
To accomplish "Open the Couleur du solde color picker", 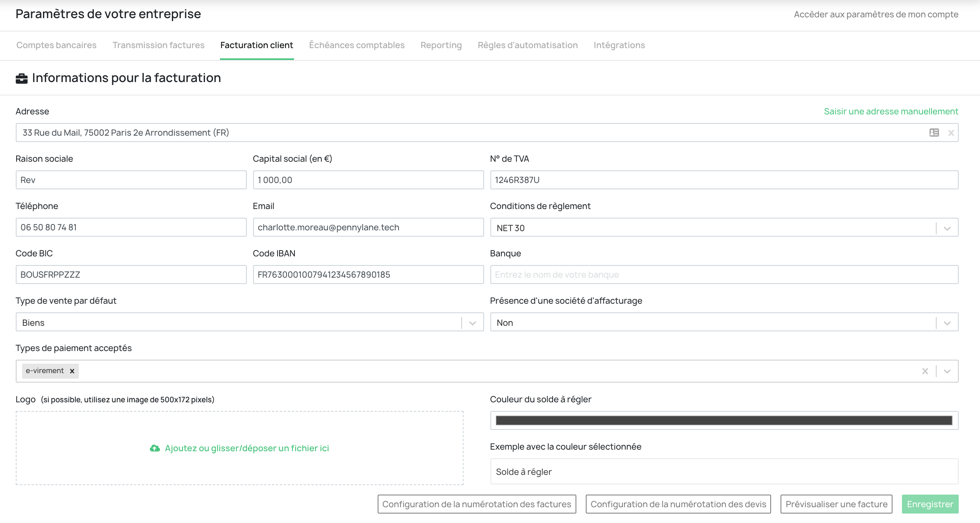I will pos(724,420).
